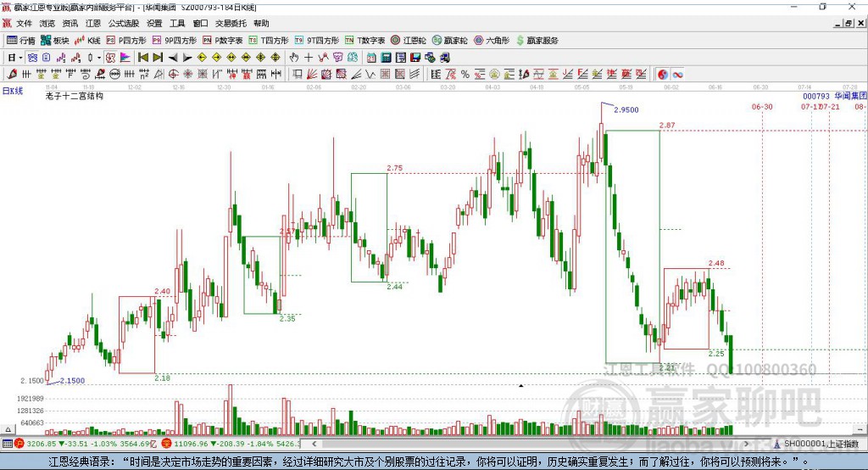The image size is (868, 470).
Task: Open the calculator icon
Action: coord(386,58)
